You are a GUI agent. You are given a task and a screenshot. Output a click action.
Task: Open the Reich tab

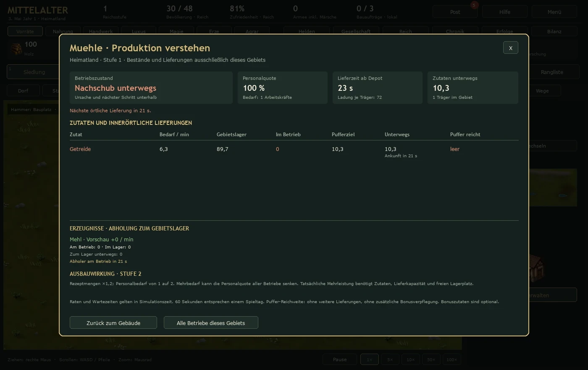pos(406,32)
